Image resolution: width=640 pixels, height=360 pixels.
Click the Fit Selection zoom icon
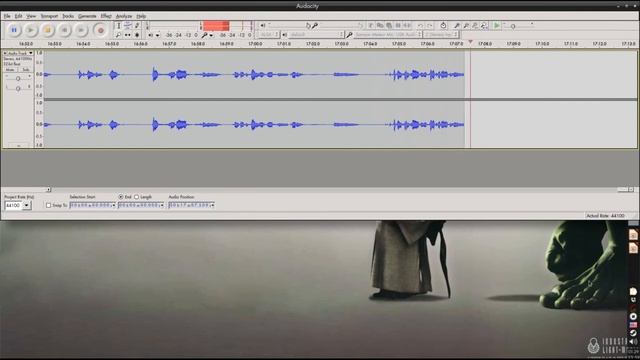point(475,26)
